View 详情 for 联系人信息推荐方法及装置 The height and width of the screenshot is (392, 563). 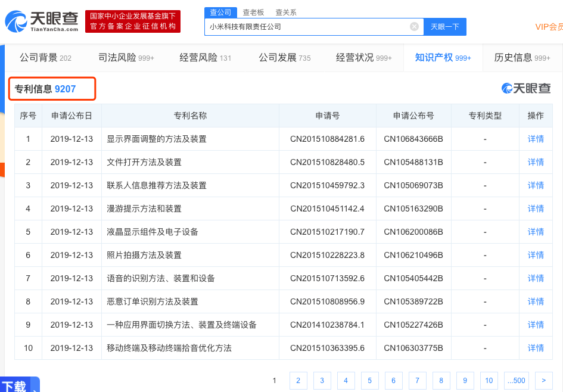pos(536,185)
